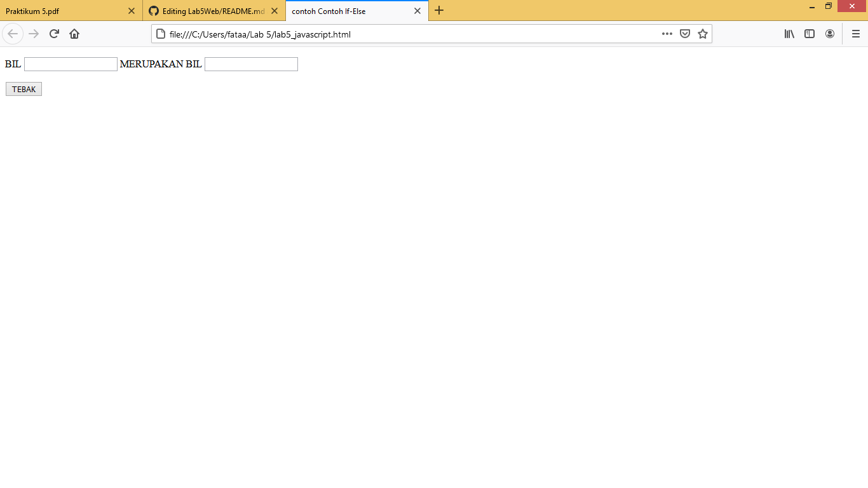This screenshot has width=868, height=488.
Task: Open the hamburger menu
Action: pos(856,34)
